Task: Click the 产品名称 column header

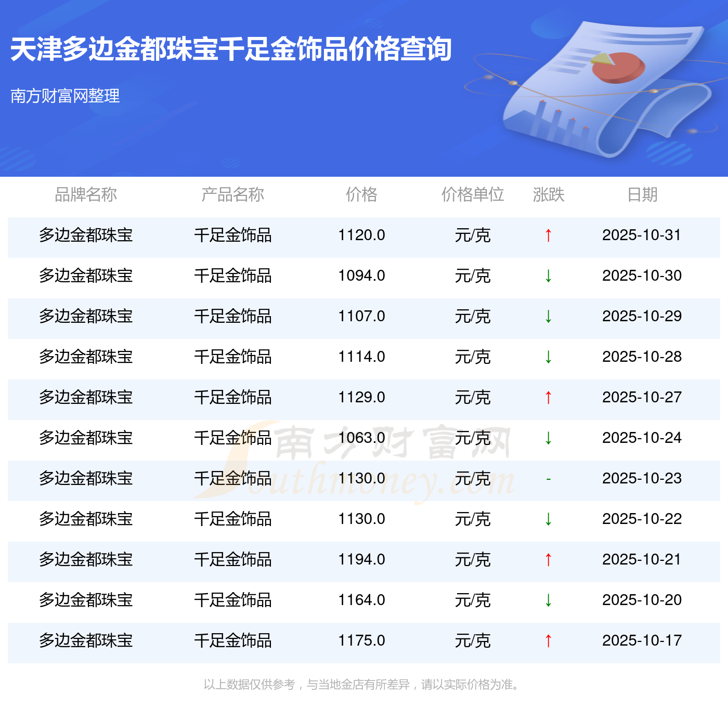Action: click(232, 194)
